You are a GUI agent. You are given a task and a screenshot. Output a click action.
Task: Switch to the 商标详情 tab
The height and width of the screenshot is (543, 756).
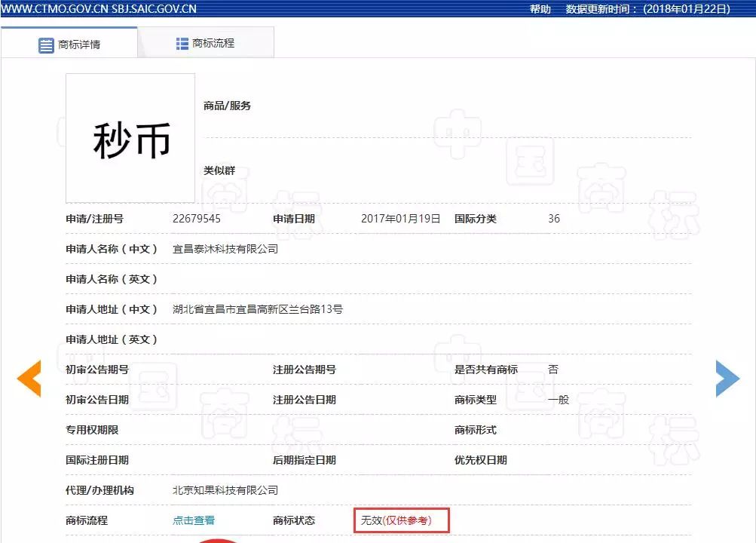[69, 43]
